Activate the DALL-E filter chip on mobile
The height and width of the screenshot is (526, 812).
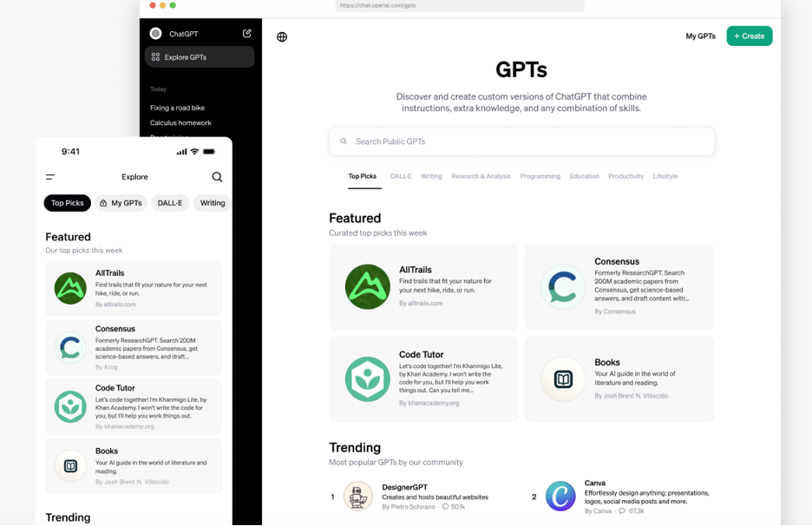169,202
